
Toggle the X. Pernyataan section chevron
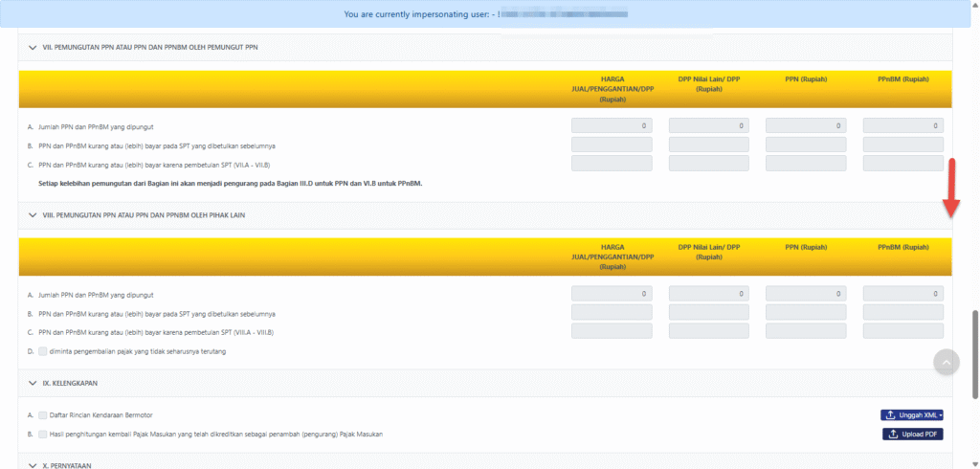click(x=33, y=465)
